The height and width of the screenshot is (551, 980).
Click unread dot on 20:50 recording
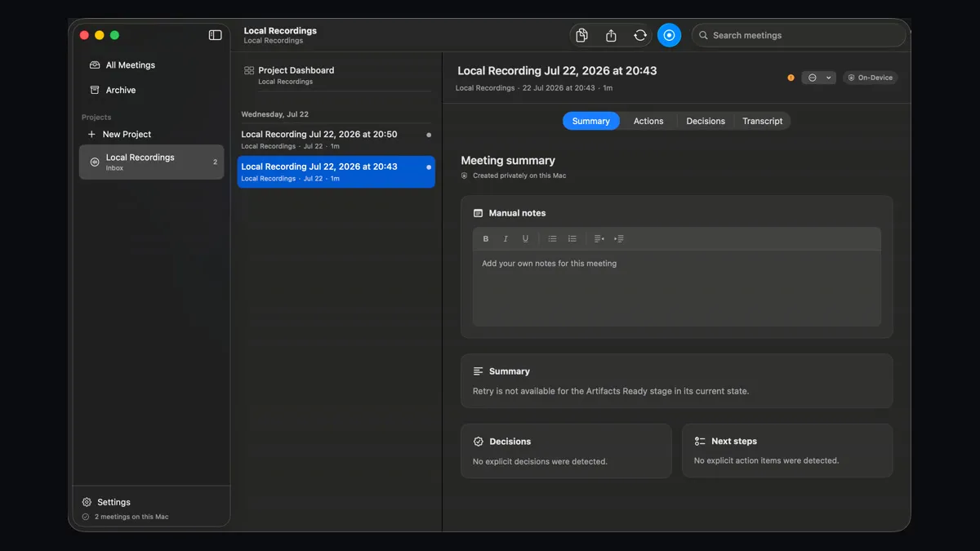(x=429, y=135)
